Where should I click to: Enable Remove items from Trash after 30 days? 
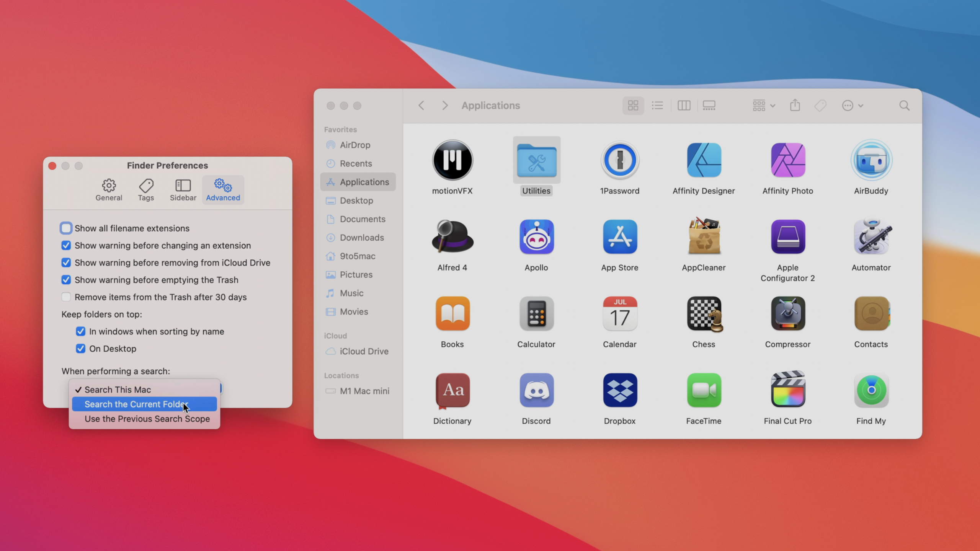click(66, 297)
